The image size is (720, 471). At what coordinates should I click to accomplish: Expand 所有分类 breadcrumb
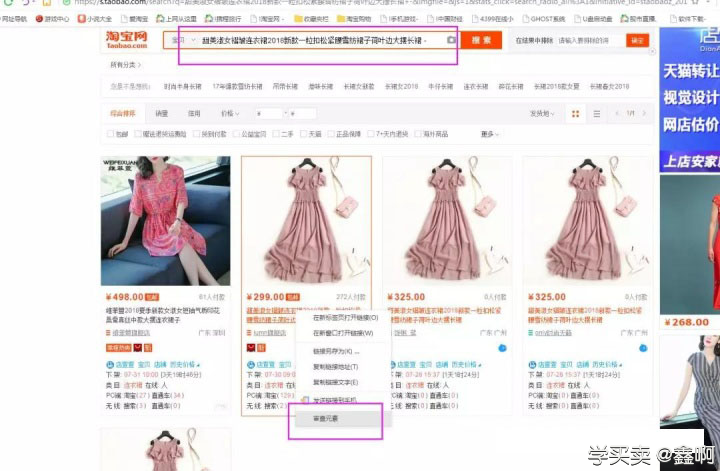click(125, 65)
